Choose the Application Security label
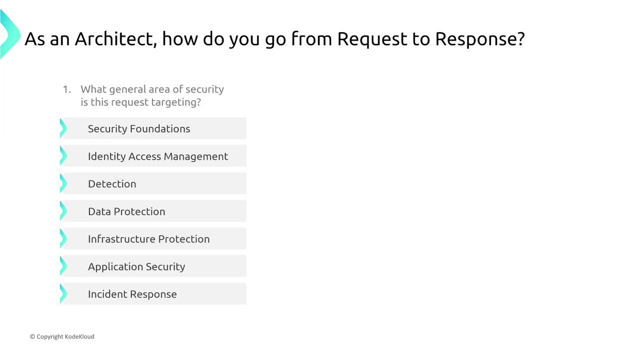This screenshot has height=362, width=644. coord(136,267)
